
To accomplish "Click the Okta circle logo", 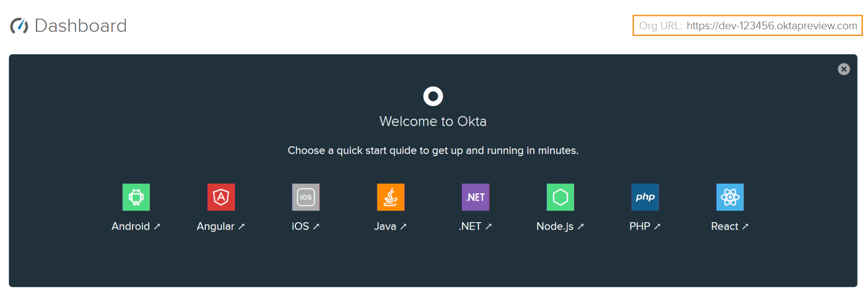I will [x=433, y=96].
